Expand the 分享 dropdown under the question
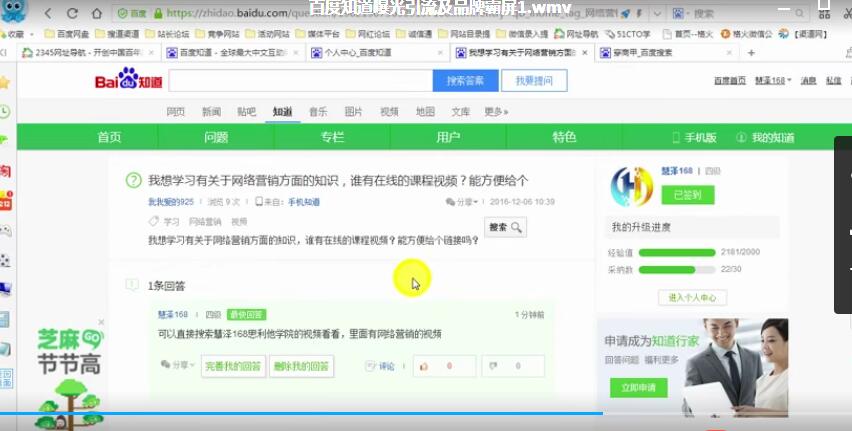The width and height of the screenshot is (852, 431). pyautogui.click(x=462, y=202)
